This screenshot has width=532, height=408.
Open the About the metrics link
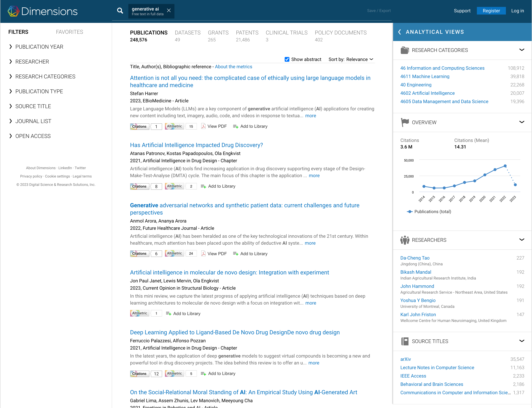pos(233,67)
